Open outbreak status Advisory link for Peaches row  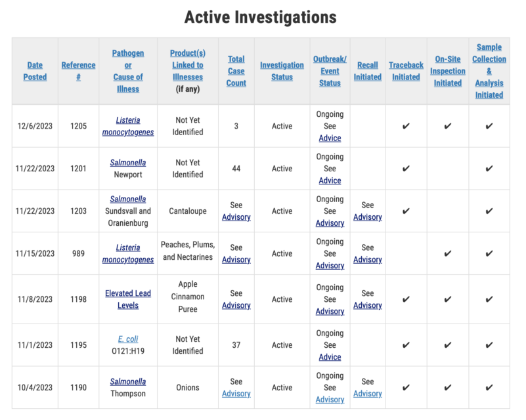pyautogui.click(x=330, y=266)
